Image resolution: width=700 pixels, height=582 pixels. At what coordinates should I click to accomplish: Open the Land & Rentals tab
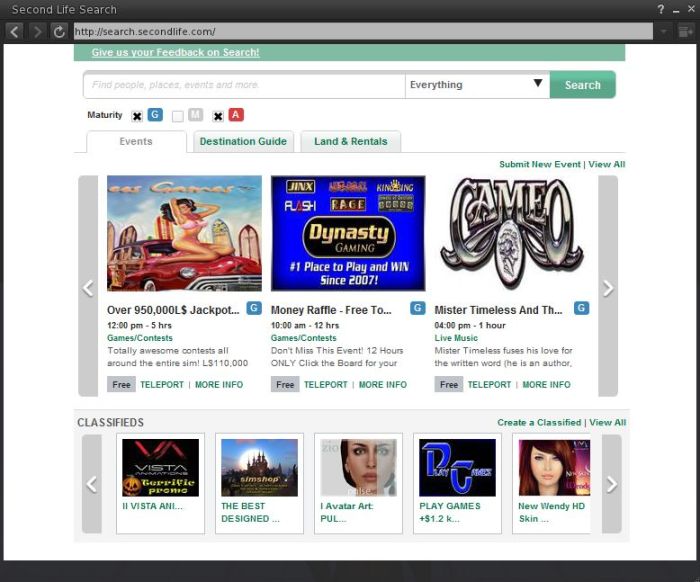point(350,141)
